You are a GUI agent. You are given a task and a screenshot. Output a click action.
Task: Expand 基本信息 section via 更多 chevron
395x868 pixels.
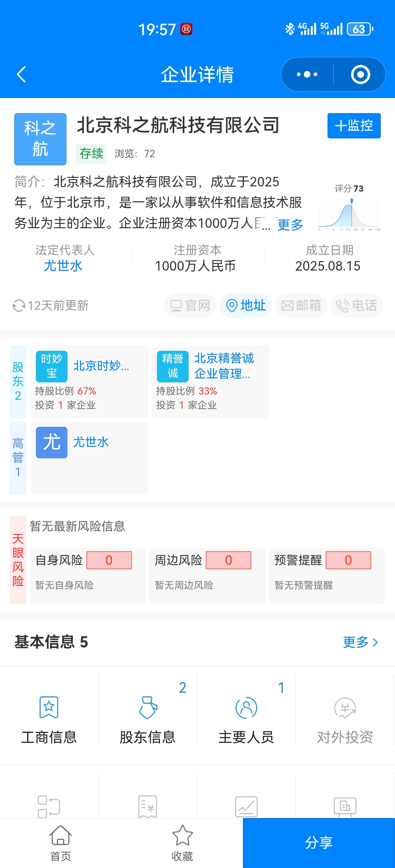pyautogui.click(x=360, y=642)
